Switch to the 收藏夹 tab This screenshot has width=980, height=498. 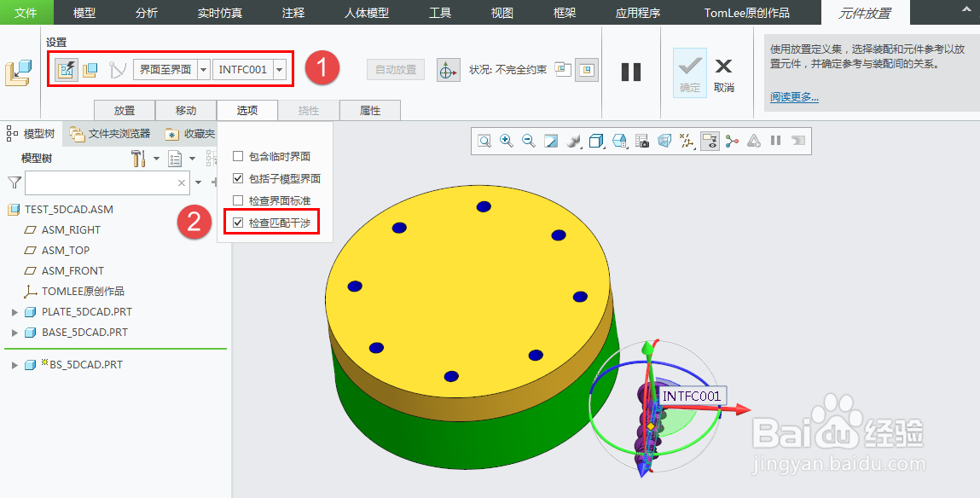[x=190, y=134]
